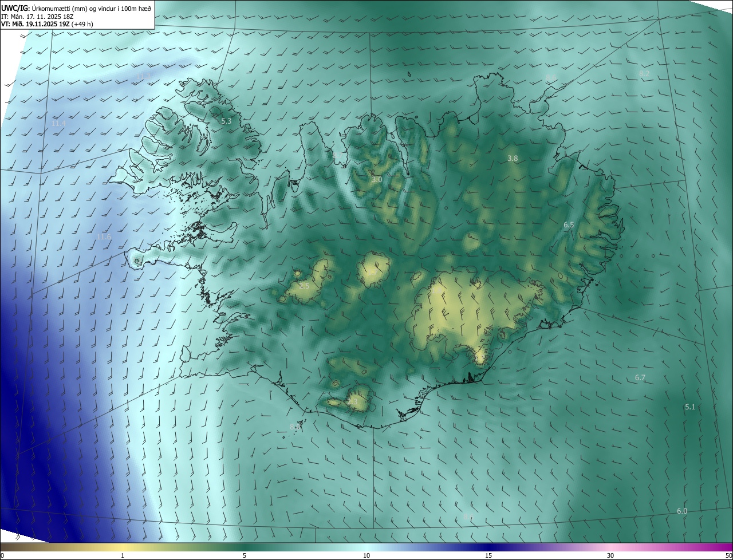The height and width of the screenshot is (560, 733).
Task: Click the 8.6 value near the northeast peninsula
Action: tap(551, 77)
